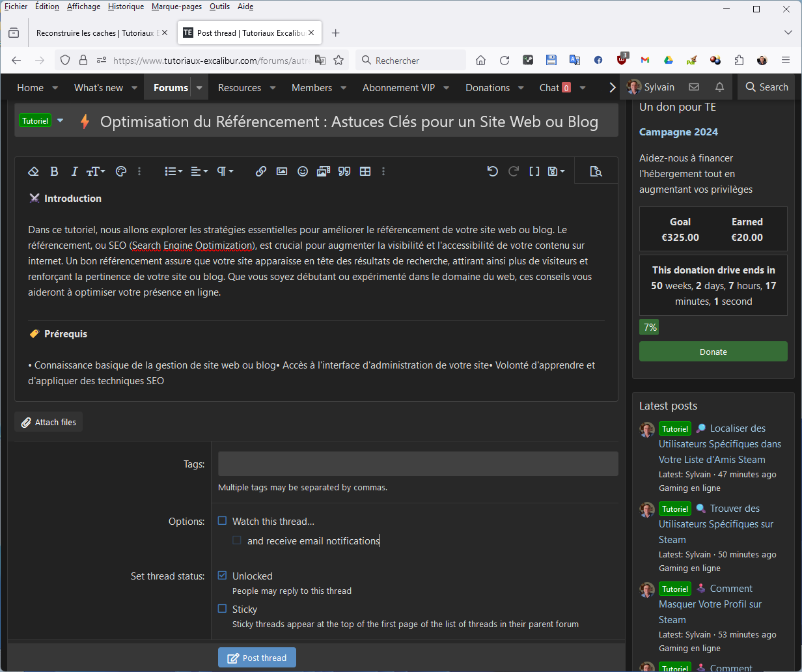Check Watch this thread option
Image resolution: width=802 pixels, height=672 pixels.
(x=223, y=521)
